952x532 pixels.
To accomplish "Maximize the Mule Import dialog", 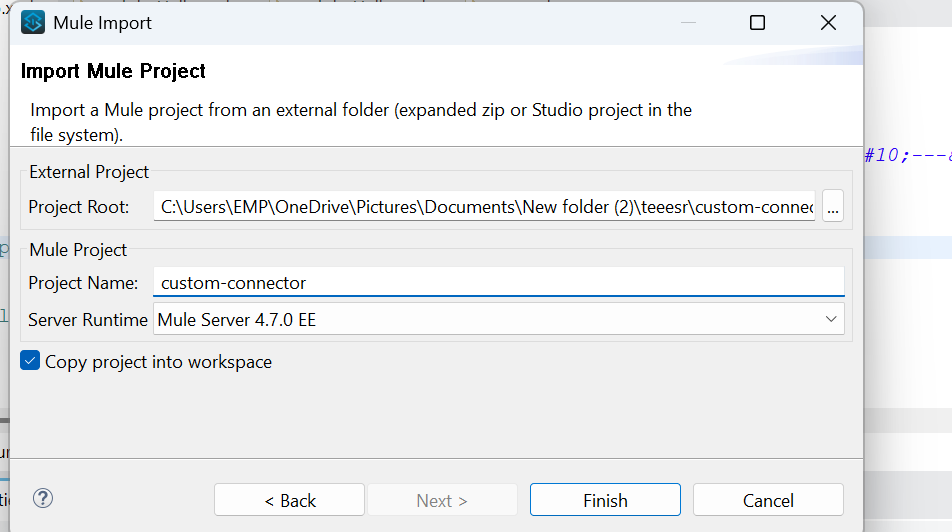I will point(757,22).
